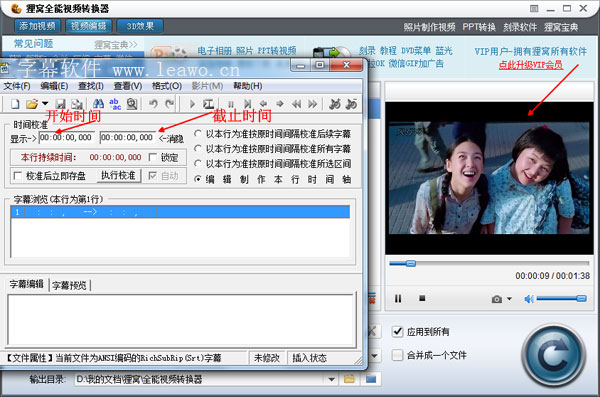Viewport: 600px width, 397px height.
Task: Open find with binoculars icon
Action: click(x=98, y=104)
